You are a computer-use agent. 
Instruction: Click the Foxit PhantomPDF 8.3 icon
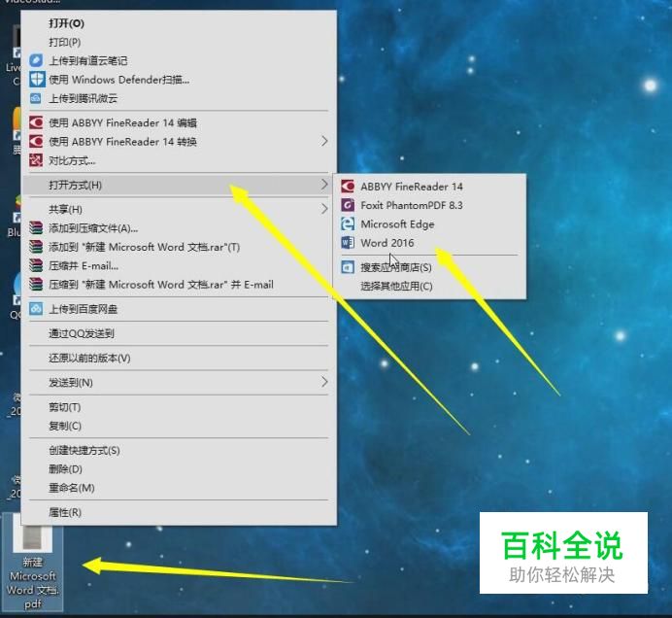click(348, 205)
